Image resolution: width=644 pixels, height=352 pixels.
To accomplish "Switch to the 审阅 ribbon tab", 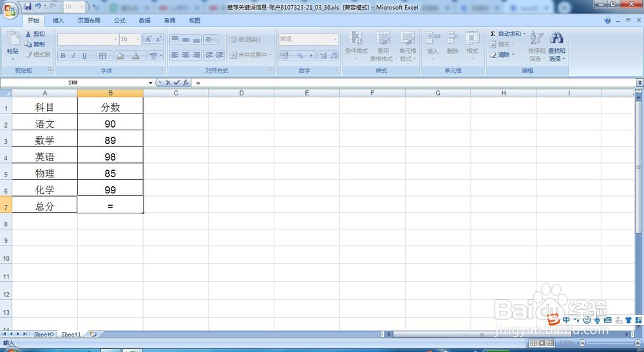I will tap(169, 21).
